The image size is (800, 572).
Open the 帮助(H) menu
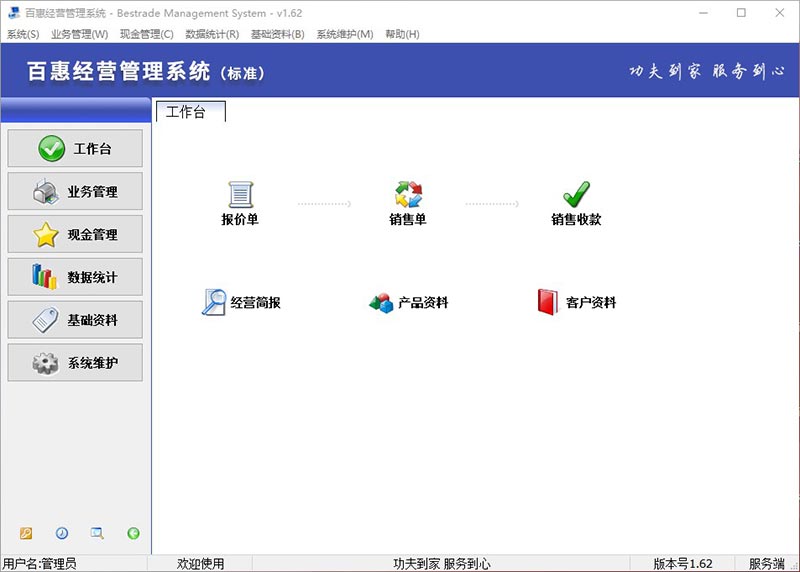point(403,34)
